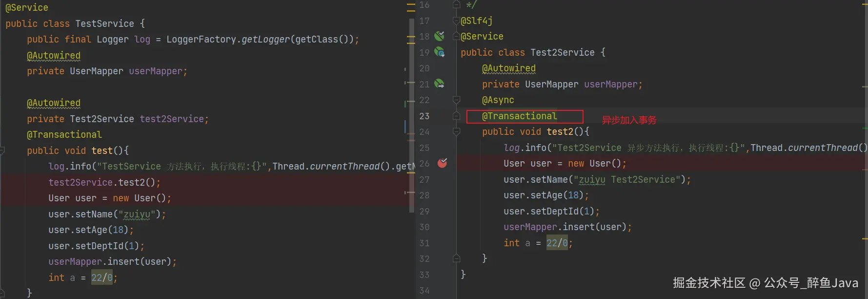
Task: Collapse the comment block ending on line 16
Action: (457, 5)
